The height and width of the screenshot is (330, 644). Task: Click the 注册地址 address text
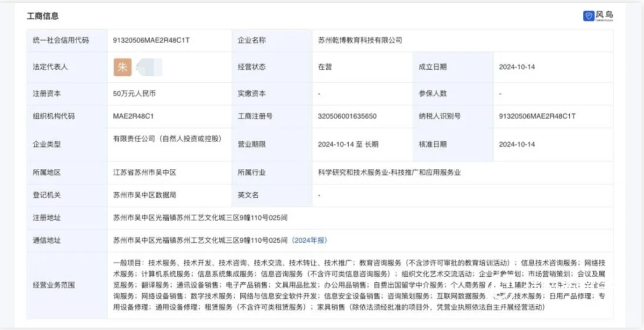tap(200, 217)
